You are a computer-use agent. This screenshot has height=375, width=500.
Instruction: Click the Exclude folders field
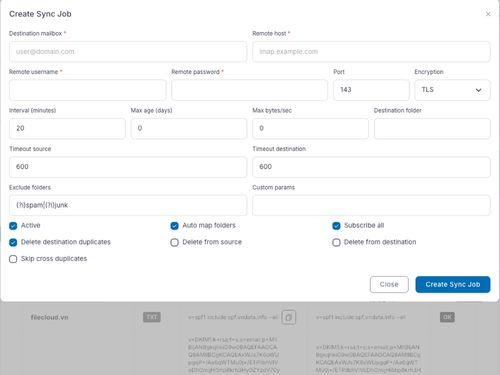(x=128, y=205)
